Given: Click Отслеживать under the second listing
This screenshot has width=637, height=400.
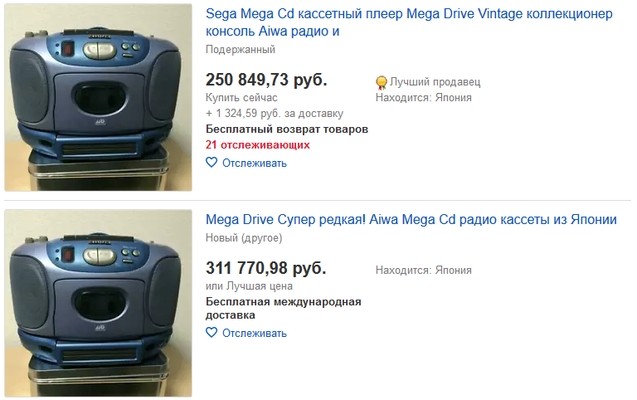Looking at the screenshot, I should pyautogui.click(x=254, y=333).
